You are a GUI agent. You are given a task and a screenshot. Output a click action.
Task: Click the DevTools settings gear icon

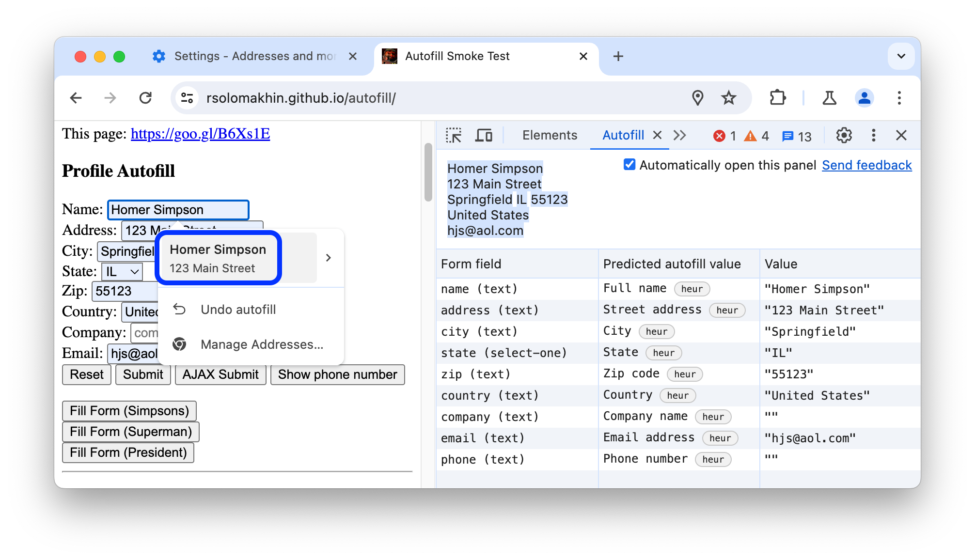tap(844, 136)
